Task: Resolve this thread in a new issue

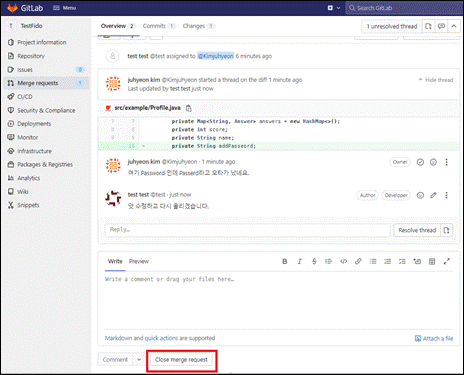Action: pyautogui.click(x=447, y=230)
